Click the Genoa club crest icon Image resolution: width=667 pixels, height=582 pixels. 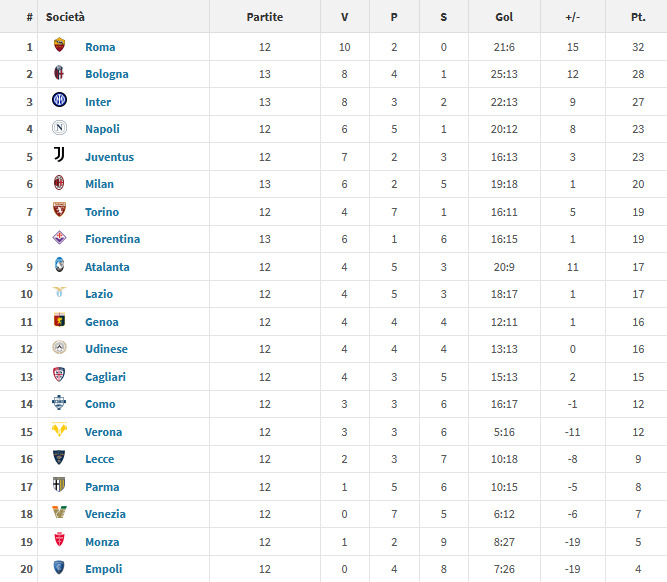pos(59,321)
